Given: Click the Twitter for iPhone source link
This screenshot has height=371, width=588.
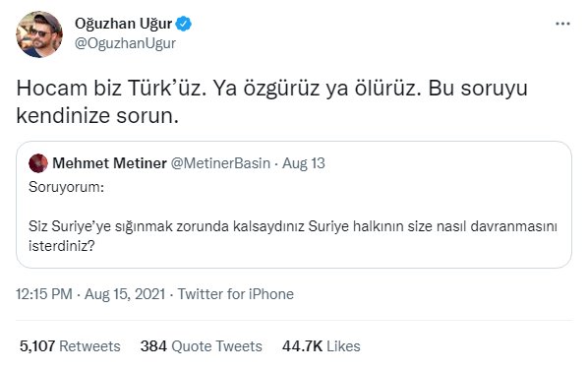Looking at the screenshot, I should 236,294.
